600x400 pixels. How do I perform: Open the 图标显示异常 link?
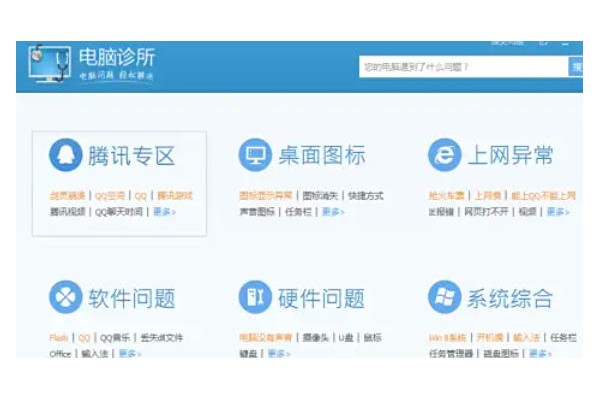tap(266, 196)
